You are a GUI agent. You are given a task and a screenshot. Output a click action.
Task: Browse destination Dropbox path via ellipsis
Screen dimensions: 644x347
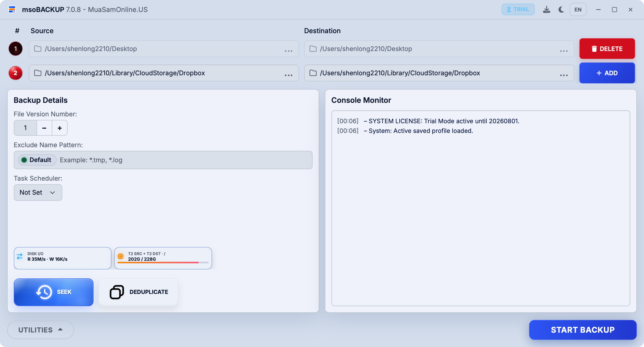pyautogui.click(x=564, y=75)
